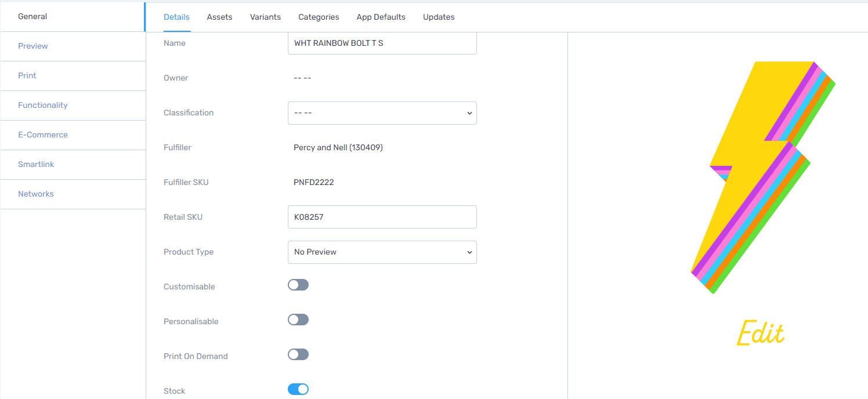This screenshot has height=399, width=868.
Task: Toggle the Customisable switch
Action: [x=298, y=285]
